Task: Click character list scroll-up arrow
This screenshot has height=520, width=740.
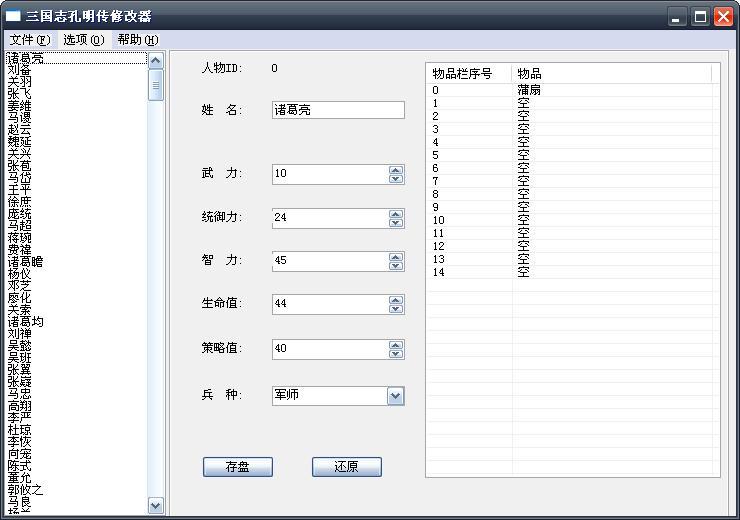Action: 155,60
